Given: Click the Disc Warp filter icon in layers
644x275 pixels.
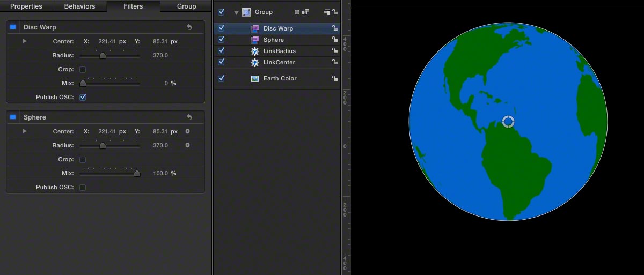Looking at the screenshot, I should point(255,28).
